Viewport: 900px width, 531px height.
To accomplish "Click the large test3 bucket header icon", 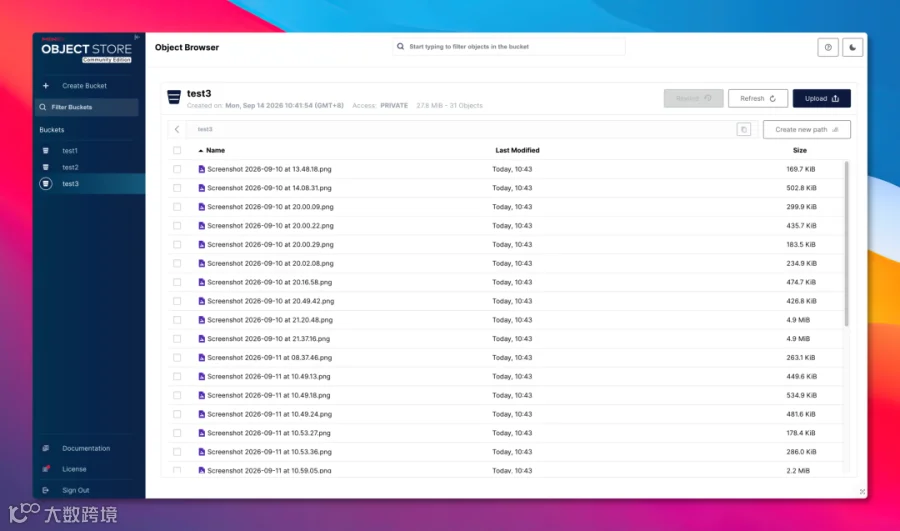I will click(174, 97).
